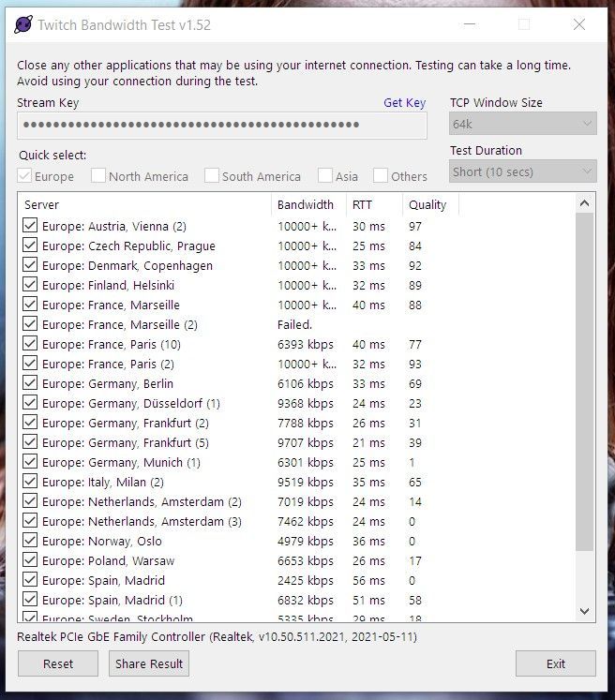Click the server list scroll up arrow
Image resolution: width=615 pixels, height=700 pixels.
[x=584, y=203]
